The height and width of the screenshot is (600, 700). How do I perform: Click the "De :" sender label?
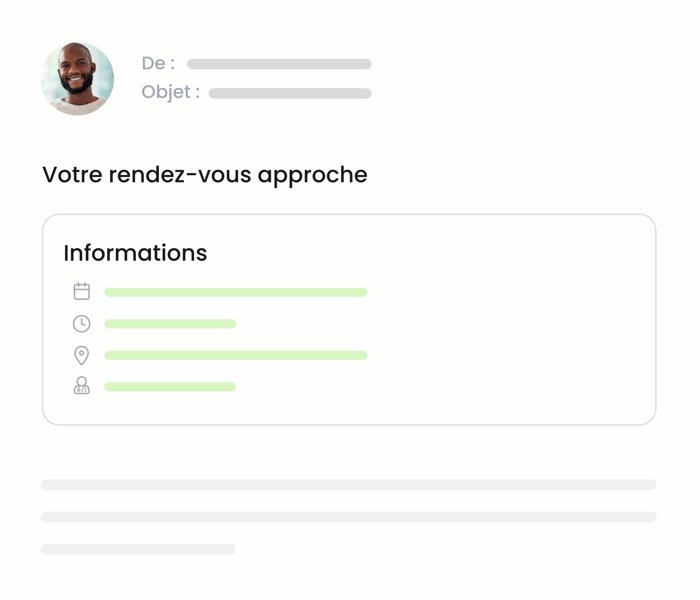tap(158, 63)
